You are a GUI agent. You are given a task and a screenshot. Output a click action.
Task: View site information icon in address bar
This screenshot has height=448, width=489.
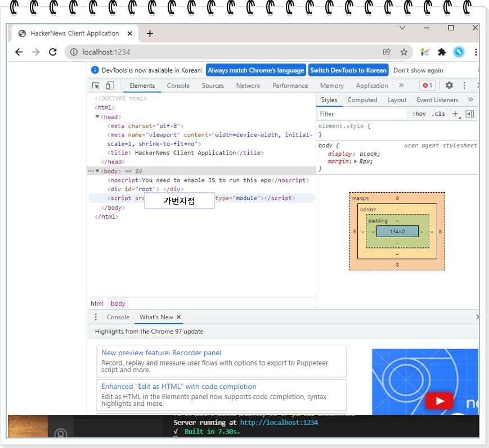tap(74, 52)
